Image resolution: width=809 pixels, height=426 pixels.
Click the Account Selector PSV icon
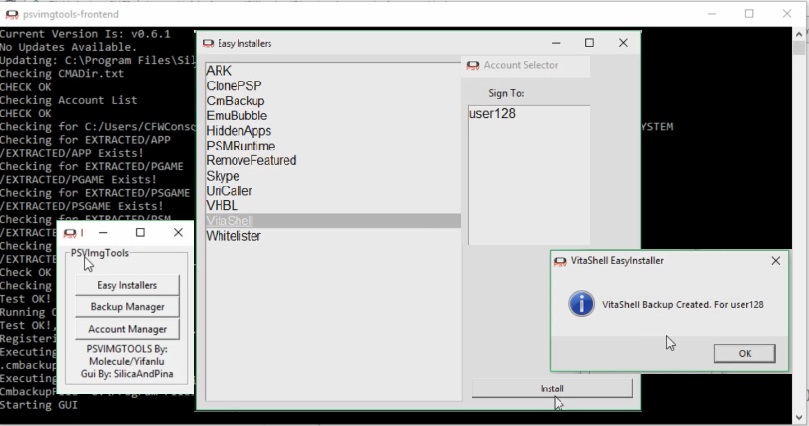pyautogui.click(x=473, y=65)
